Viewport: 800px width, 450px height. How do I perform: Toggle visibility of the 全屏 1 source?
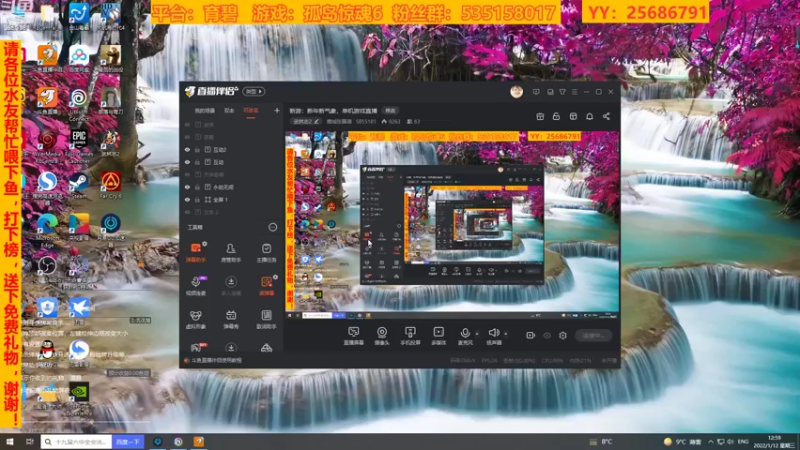187,200
